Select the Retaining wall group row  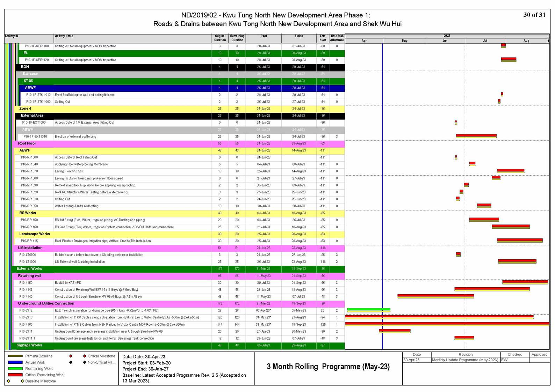pos(179,276)
